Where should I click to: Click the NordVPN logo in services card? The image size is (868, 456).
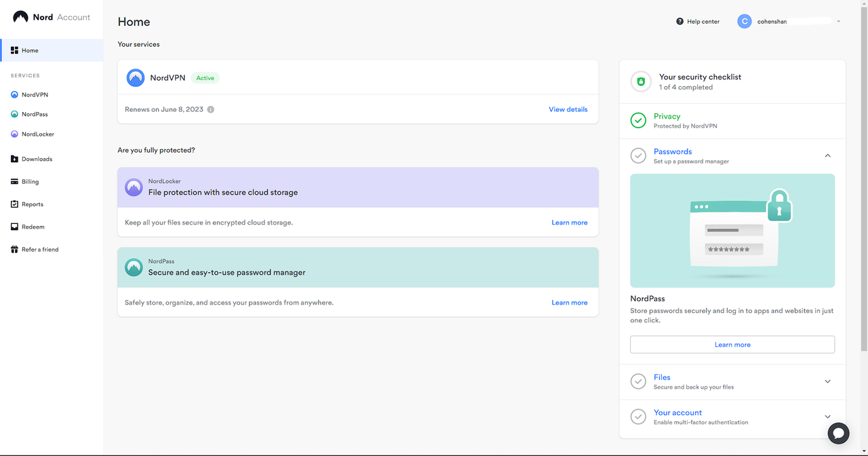click(x=136, y=77)
